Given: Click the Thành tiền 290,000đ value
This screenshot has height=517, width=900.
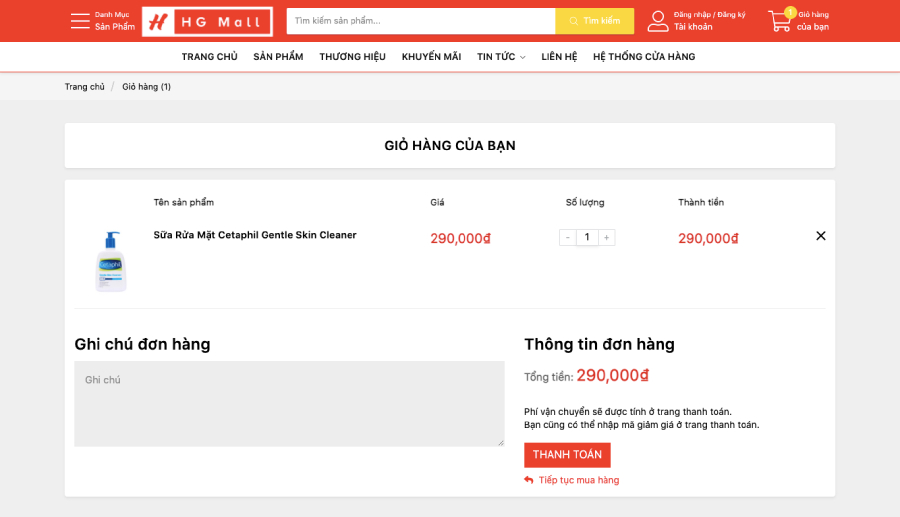Looking at the screenshot, I should [x=708, y=238].
